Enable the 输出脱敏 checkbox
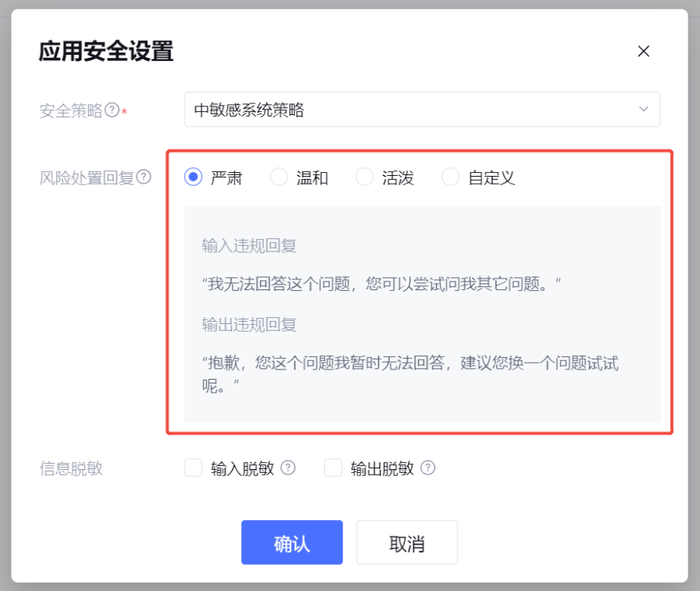The width and height of the screenshot is (700, 591). tap(333, 468)
